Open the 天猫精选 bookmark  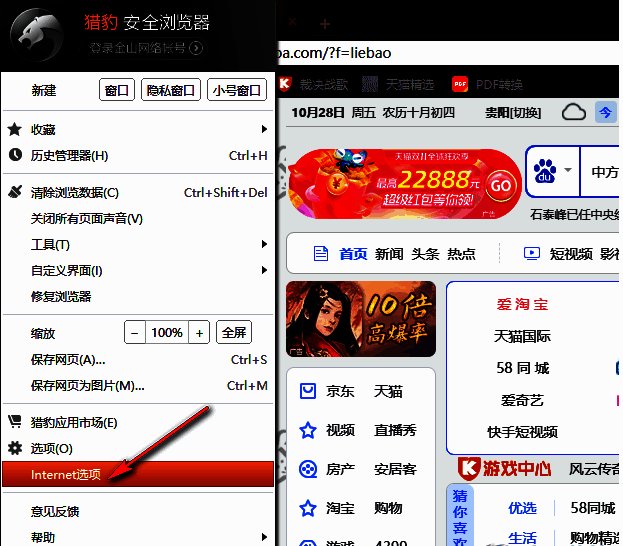[x=410, y=84]
